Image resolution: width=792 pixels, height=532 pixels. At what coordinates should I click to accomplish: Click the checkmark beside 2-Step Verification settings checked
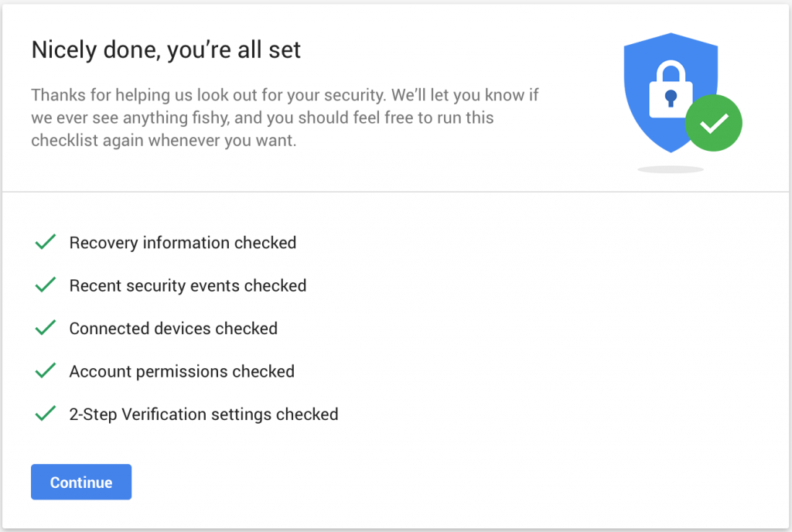pyautogui.click(x=45, y=414)
